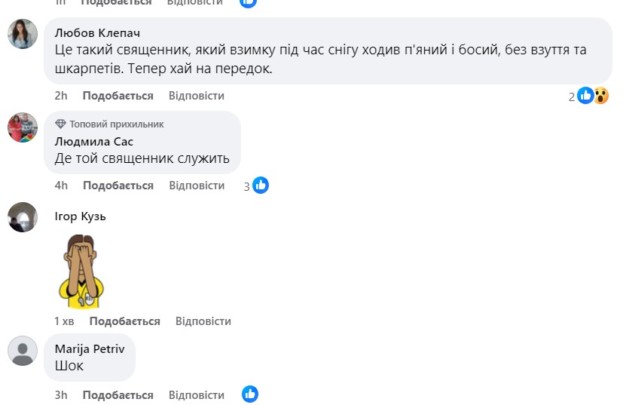Click the top fan diamond badge
Image resolution: width=623 pixels, height=405 pixels.
[x=60, y=124]
